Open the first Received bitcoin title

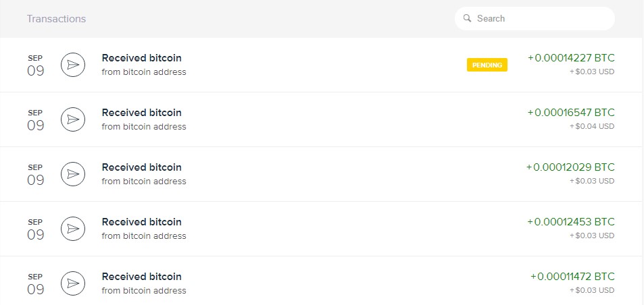(141, 58)
